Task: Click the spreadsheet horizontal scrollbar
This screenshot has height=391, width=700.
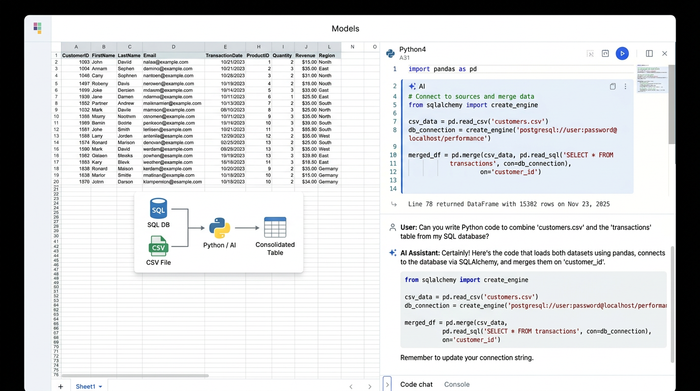Action: pos(135,375)
